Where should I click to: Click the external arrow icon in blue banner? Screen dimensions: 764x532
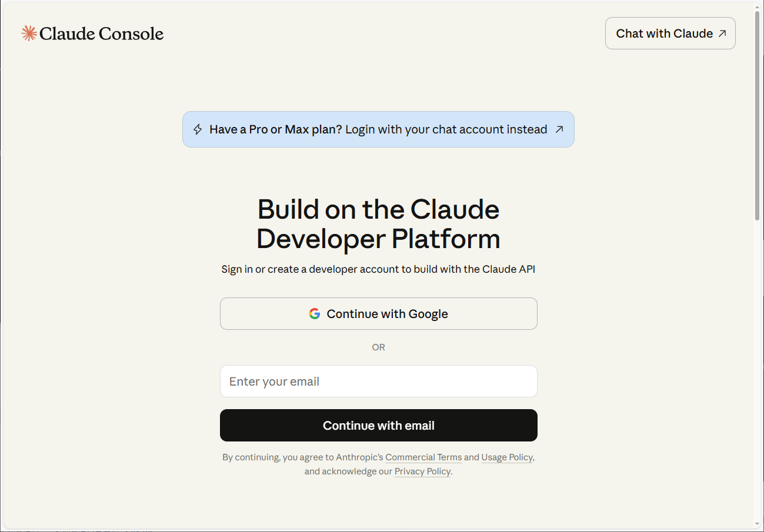(x=559, y=129)
